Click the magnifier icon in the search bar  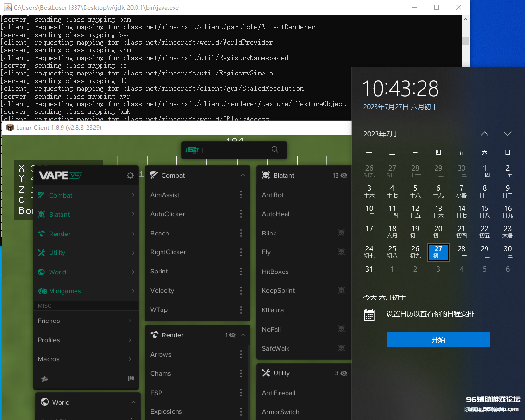[275, 150]
